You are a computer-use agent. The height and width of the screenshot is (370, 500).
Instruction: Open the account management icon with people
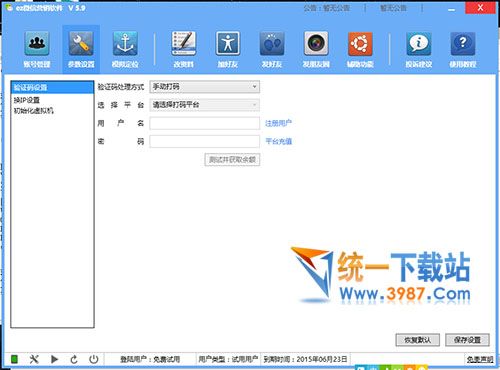click(x=37, y=44)
